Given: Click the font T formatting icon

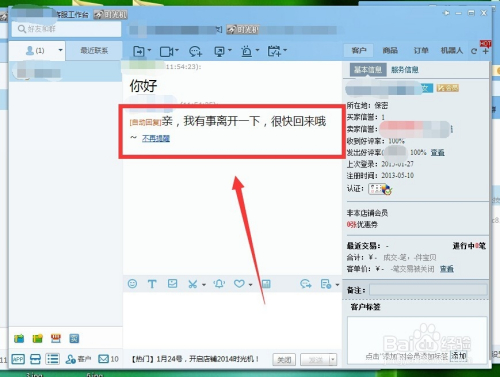Looking at the screenshot, I should click(152, 284).
